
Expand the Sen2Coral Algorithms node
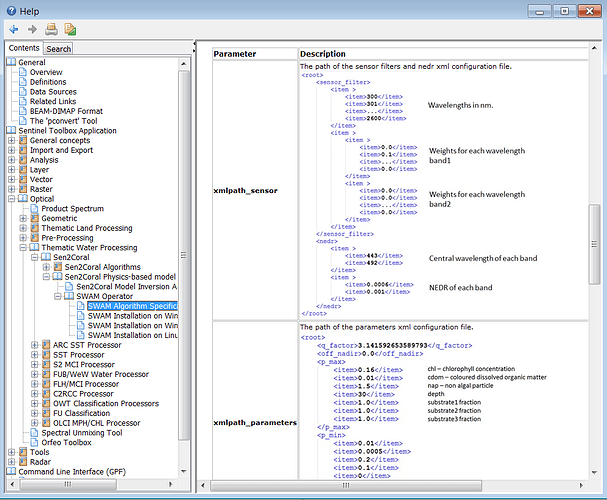tap(46, 267)
